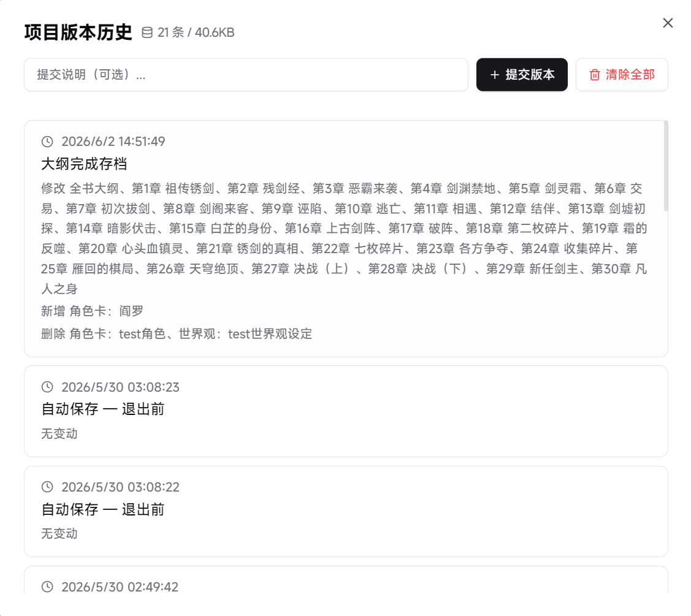Click 自动保存 — 退出前 title at 03:08:22
The height and width of the screenshot is (616, 691).
pyautogui.click(x=102, y=509)
